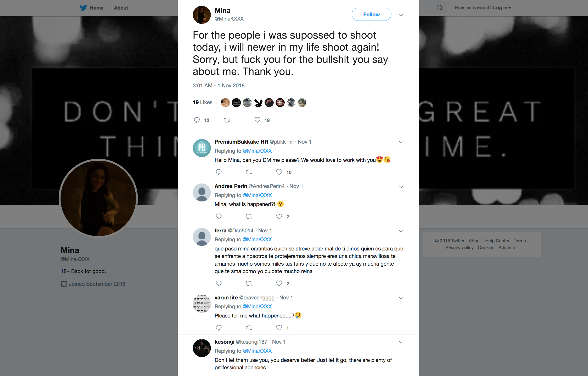Open the About menu item

[x=121, y=8]
